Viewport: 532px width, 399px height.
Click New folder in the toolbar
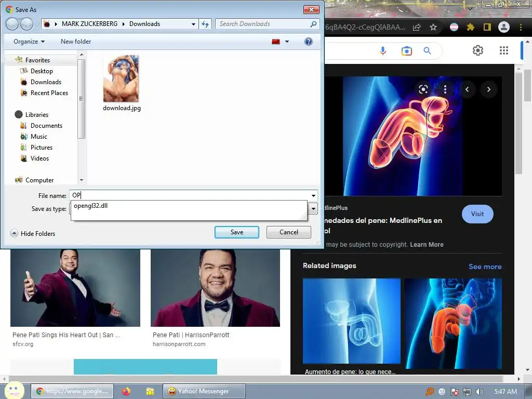[76, 42]
